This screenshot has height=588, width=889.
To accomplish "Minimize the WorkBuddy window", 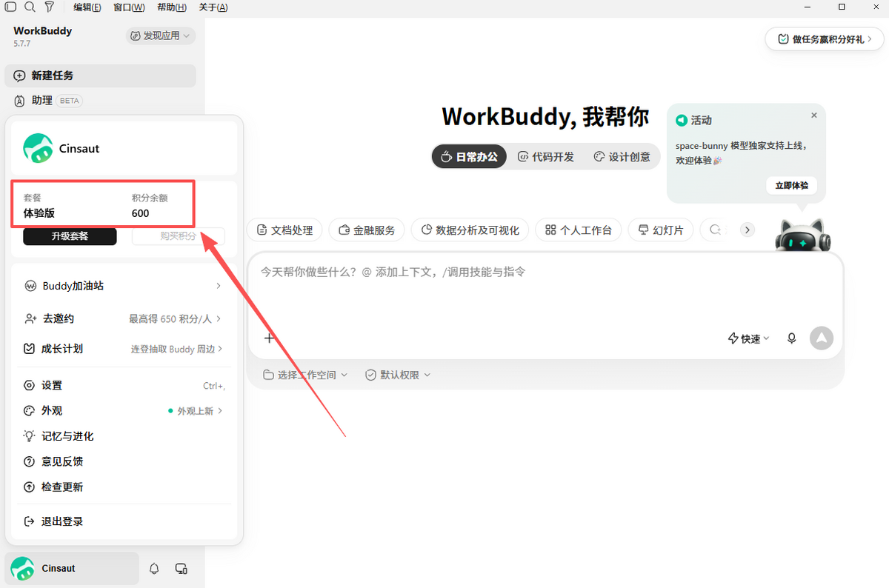I will pyautogui.click(x=808, y=7).
